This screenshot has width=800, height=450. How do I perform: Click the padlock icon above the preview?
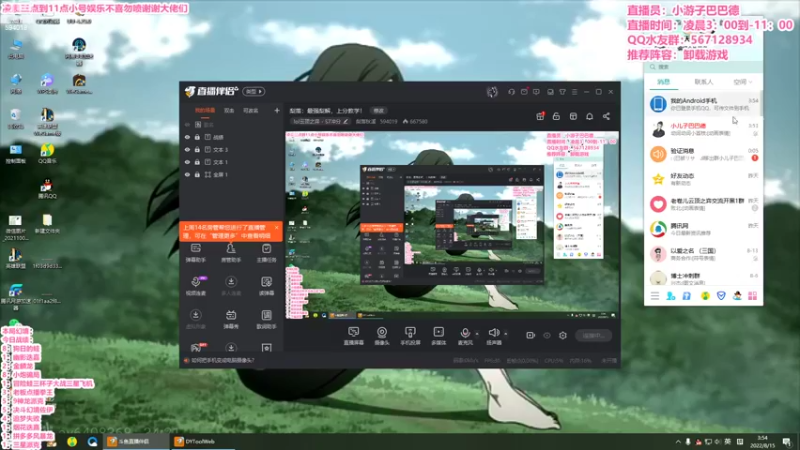coord(556,116)
